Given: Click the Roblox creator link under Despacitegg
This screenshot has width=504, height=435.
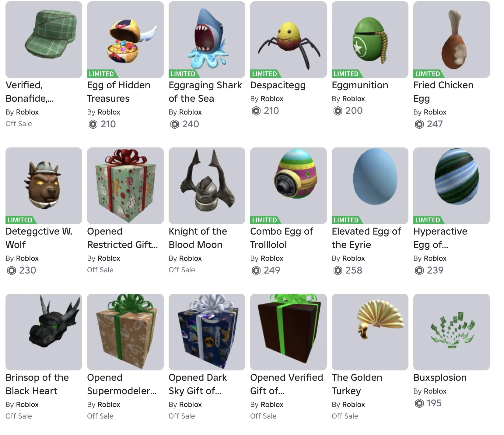Looking at the screenshot, I should 272,99.
